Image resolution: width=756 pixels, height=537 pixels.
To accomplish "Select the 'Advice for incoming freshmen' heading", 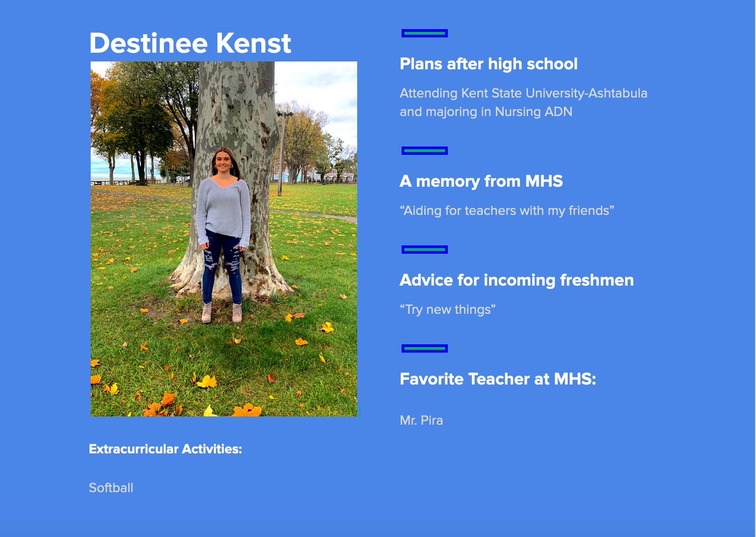I will (x=517, y=280).
